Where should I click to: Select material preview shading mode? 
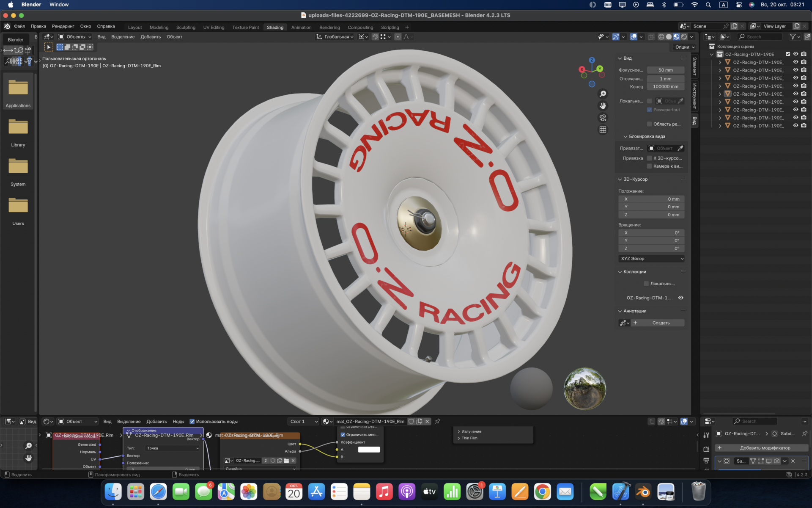click(x=676, y=37)
